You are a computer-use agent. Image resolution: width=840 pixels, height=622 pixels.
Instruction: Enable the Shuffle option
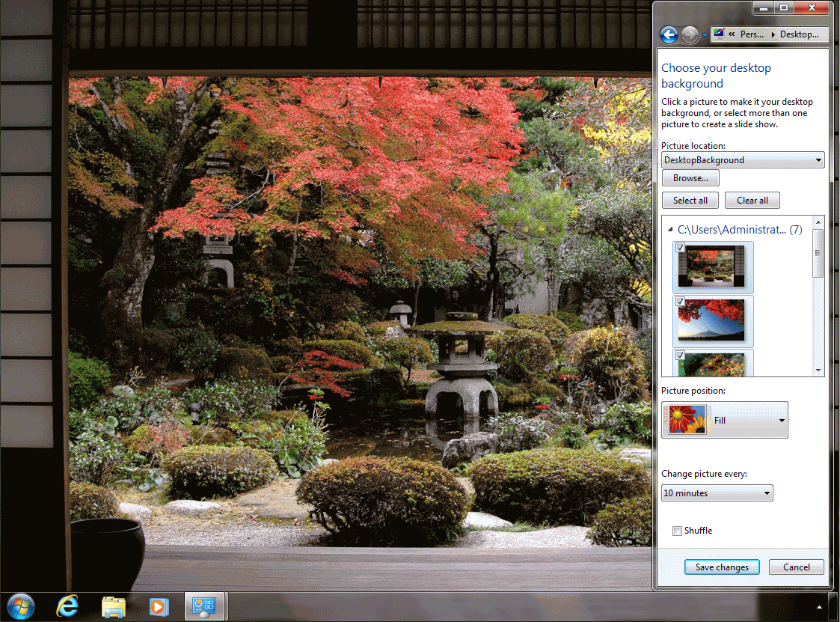pyautogui.click(x=678, y=531)
